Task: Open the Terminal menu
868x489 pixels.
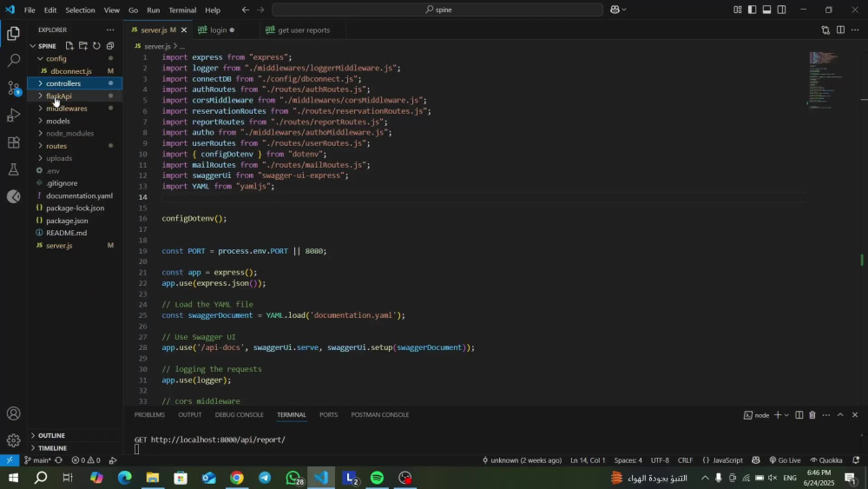Action: coord(182,10)
